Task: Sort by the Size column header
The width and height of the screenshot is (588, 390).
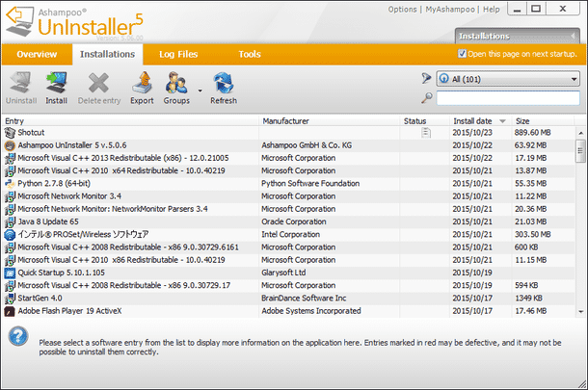Action: point(543,121)
